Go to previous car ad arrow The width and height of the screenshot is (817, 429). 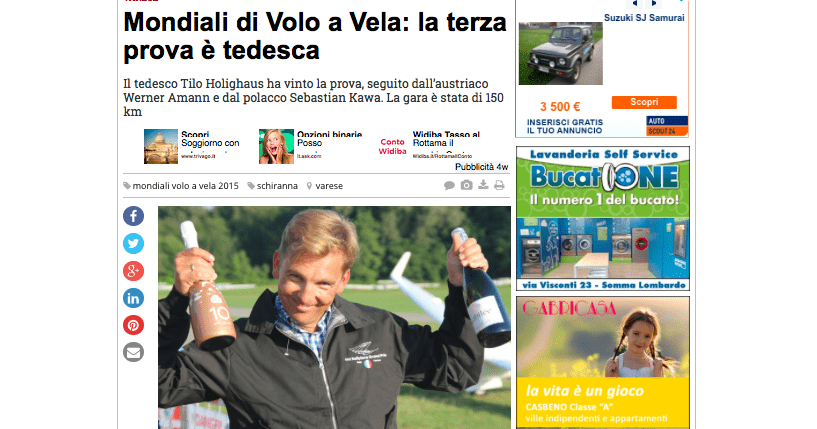(x=635, y=4)
